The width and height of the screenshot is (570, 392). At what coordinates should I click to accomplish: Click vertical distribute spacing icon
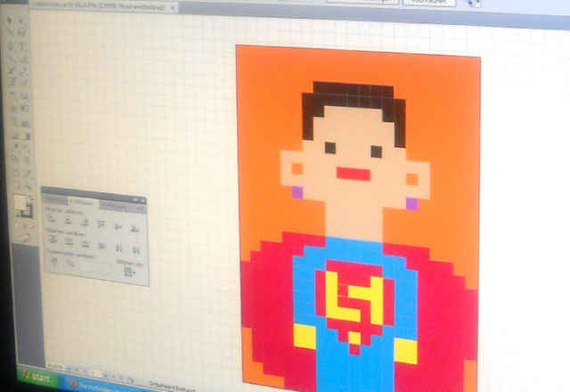click(53, 261)
